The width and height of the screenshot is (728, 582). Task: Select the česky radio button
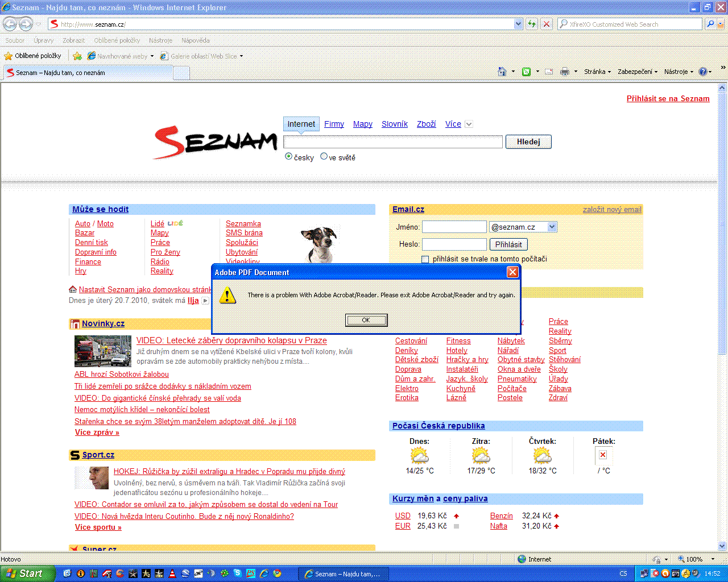(288, 156)
